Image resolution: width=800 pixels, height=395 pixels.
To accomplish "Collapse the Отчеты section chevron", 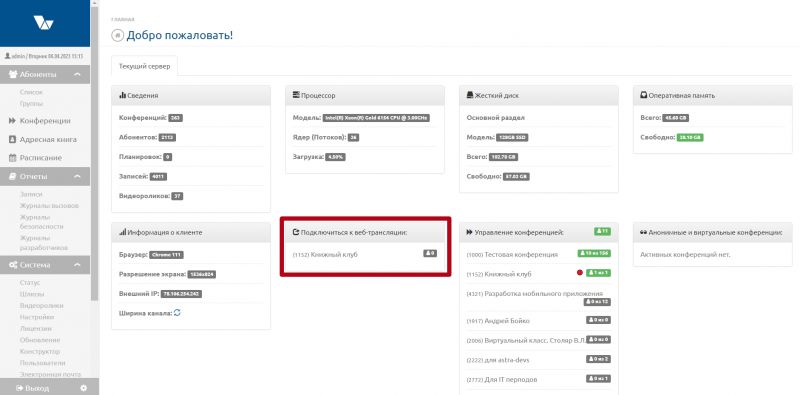I will (x=78, y=177).
